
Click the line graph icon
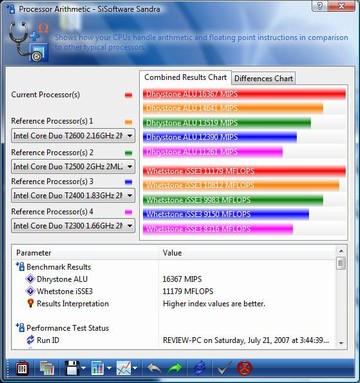pyautogui.click(x=124, y=368)
